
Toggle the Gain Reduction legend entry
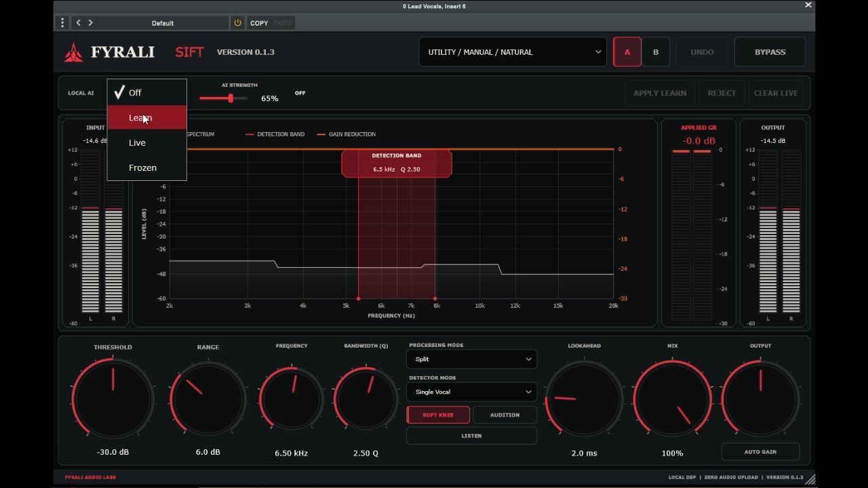tap(346, 134)
